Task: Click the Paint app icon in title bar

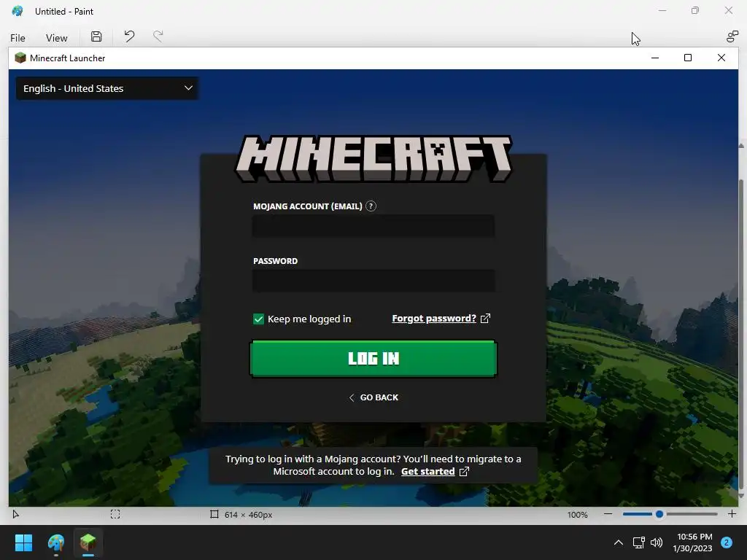Action: (x=18, y=11)
